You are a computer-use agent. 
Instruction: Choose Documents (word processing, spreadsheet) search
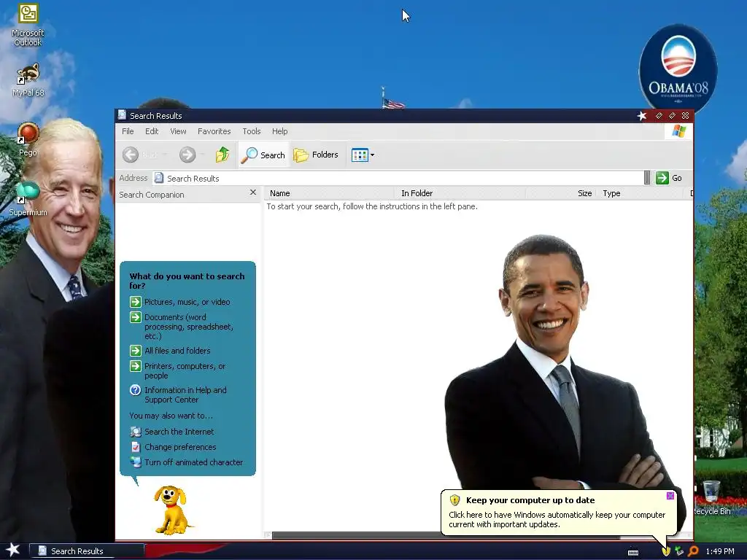pos(189,327)
